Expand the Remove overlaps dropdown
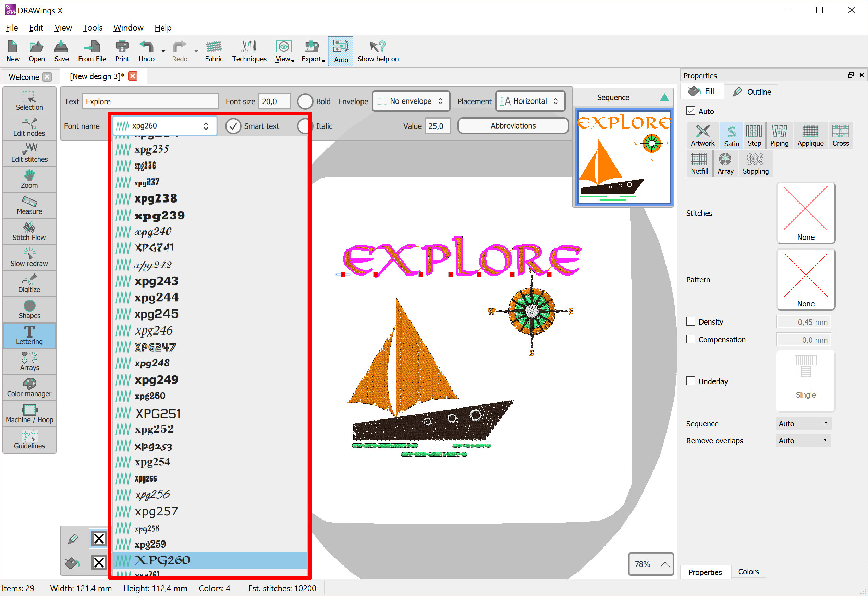Viewport: 868px width, 596px height. 803,441
